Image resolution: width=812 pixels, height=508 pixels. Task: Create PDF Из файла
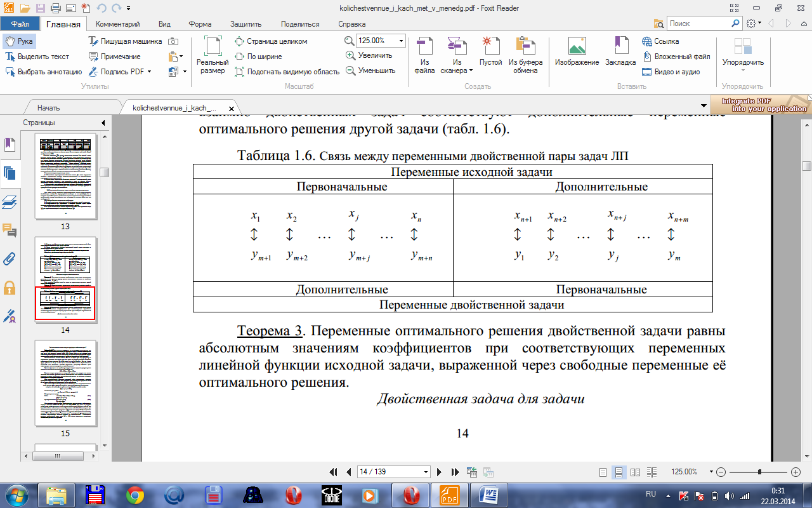pyautogui.click(x=424, y=55)
